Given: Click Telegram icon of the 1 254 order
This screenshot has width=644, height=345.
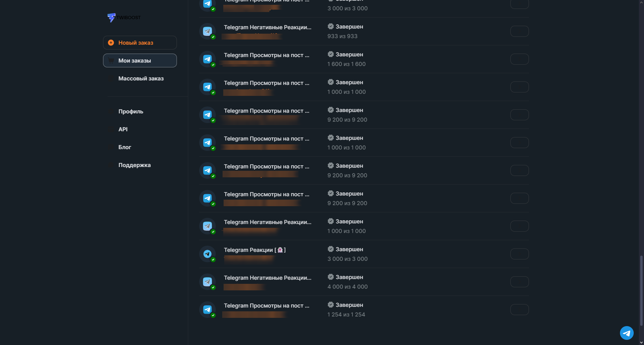Looking at the screenshot, I should [x=207, y=310].
